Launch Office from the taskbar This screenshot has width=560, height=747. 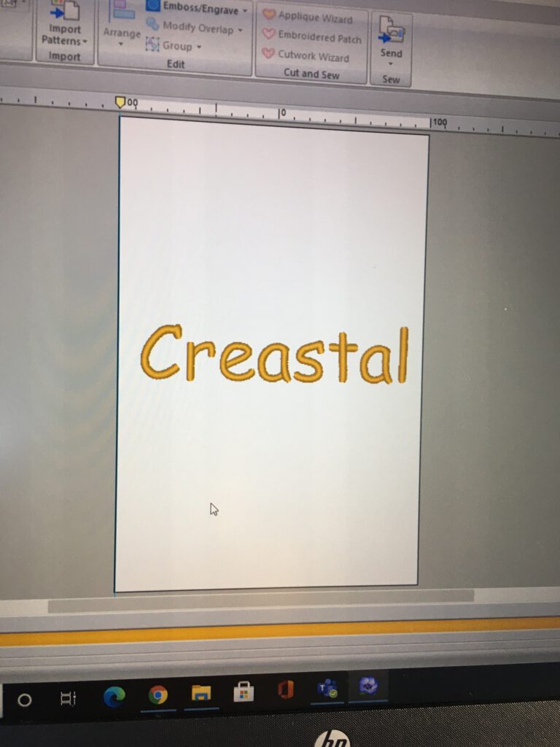(286, 689)
